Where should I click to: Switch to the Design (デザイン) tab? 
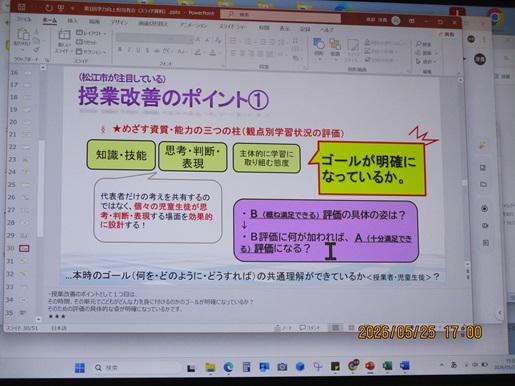tap(119, 22)
